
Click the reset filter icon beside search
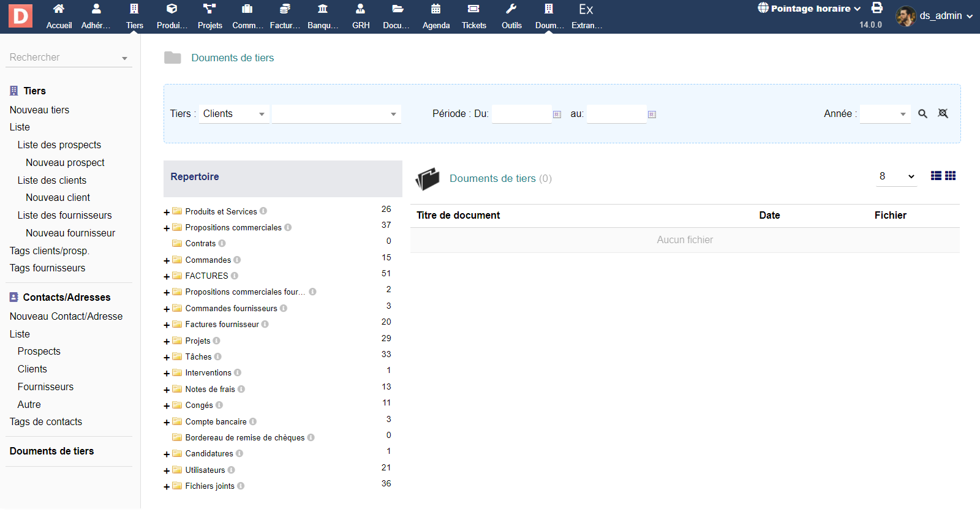tap(943, 114)
